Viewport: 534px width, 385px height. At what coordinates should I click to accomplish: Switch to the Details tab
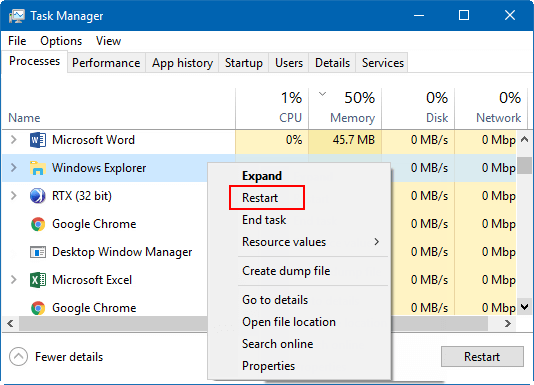(332, 63)
